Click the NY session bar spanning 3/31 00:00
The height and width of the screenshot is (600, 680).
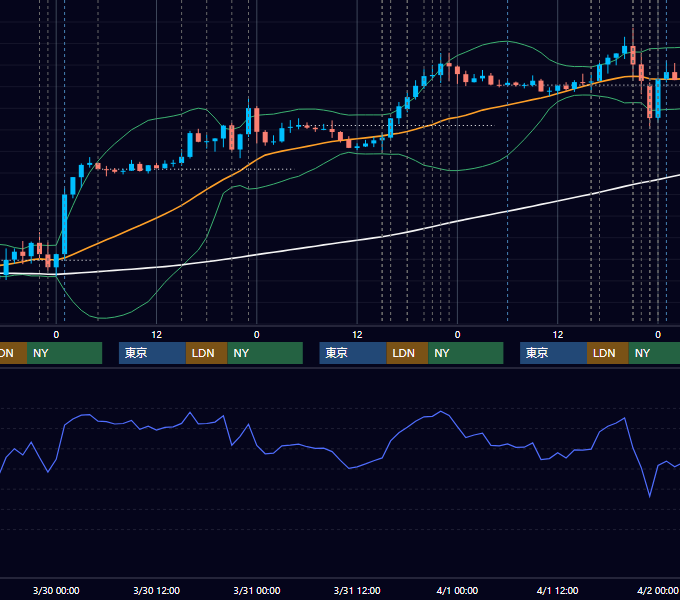[265, 353]
